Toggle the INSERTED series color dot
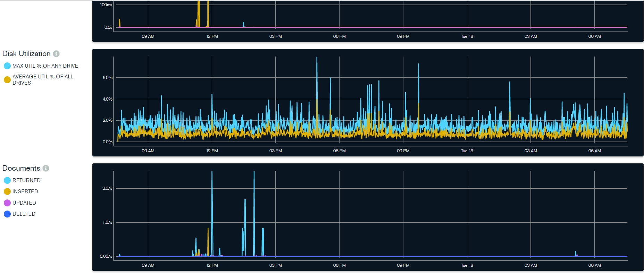 click(x=7, y=191)
